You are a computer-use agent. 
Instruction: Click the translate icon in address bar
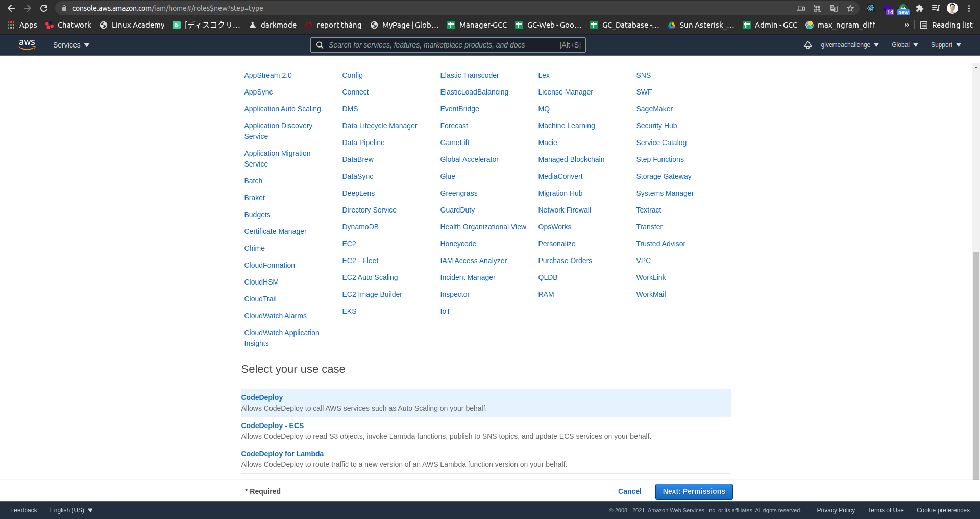(x=834, y=8)
